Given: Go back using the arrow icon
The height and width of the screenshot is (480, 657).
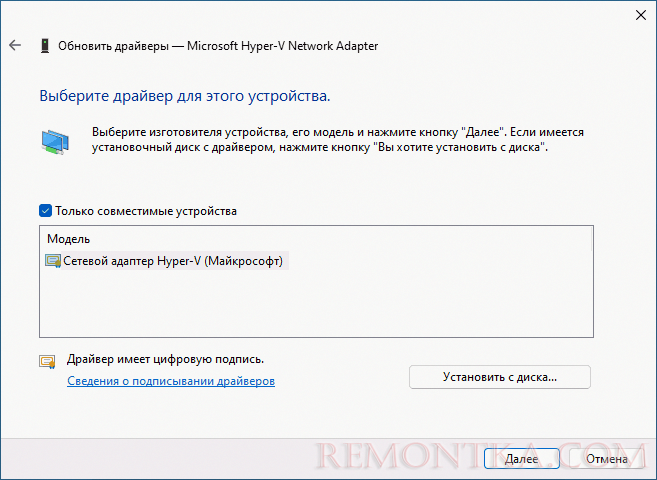Looking at the screenshot, I should [15, 45].
